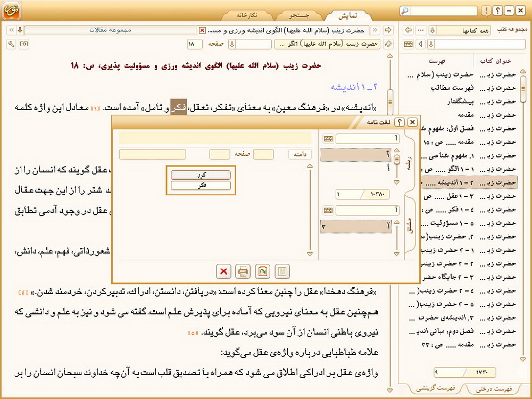The width and height of the screenshot is (532, 399).
Task: Click the red X cancel icon in dialog footer
Action: pos(223,271)
